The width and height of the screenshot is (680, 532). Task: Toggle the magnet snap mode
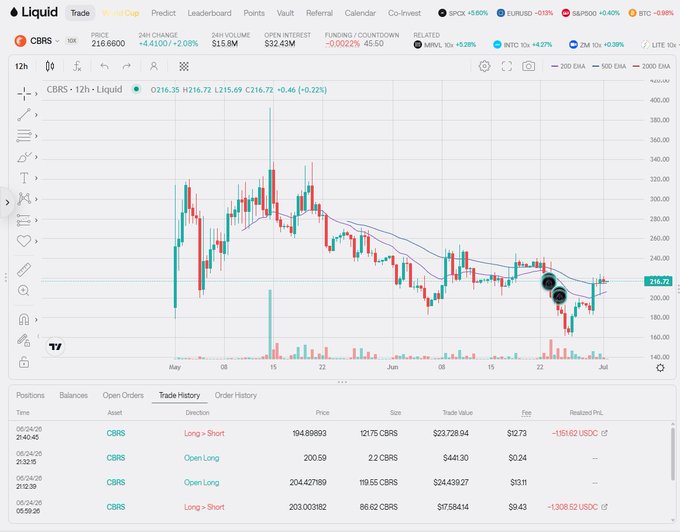tap(24, 320)
